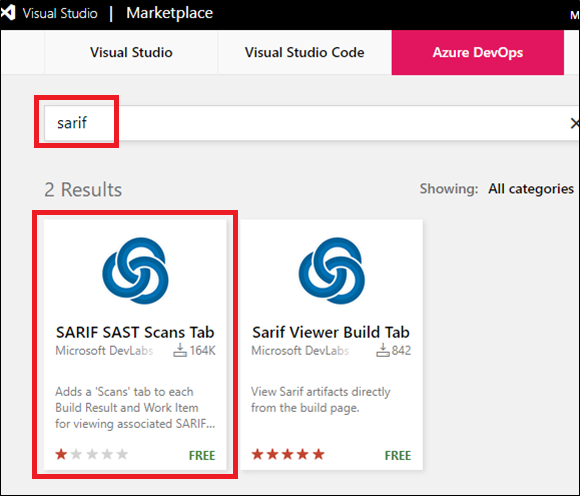Viewport: 580px width, 496px height.
Task: Switch to the Visual Studio Code tab
Action: (304, 53)
